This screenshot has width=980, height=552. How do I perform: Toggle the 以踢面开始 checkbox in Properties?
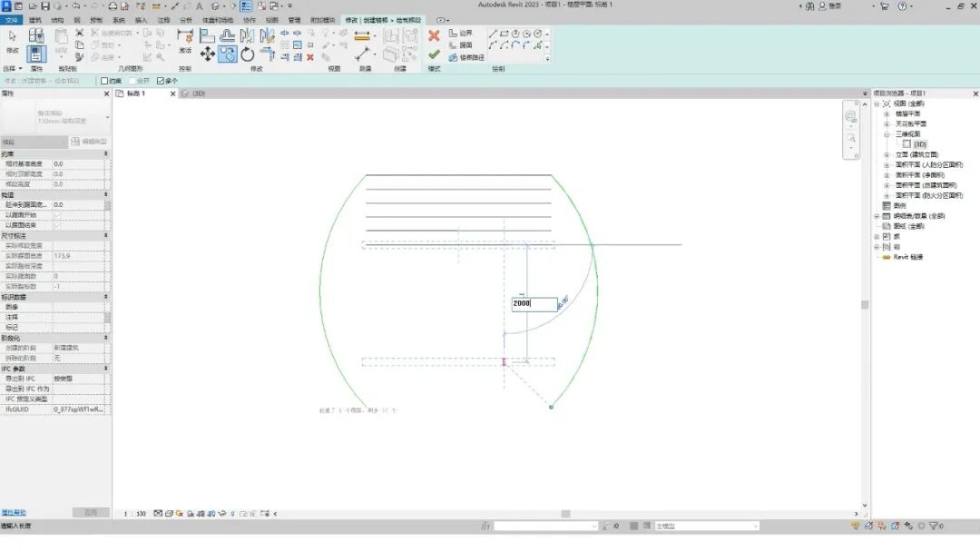[x=57, y=215]
